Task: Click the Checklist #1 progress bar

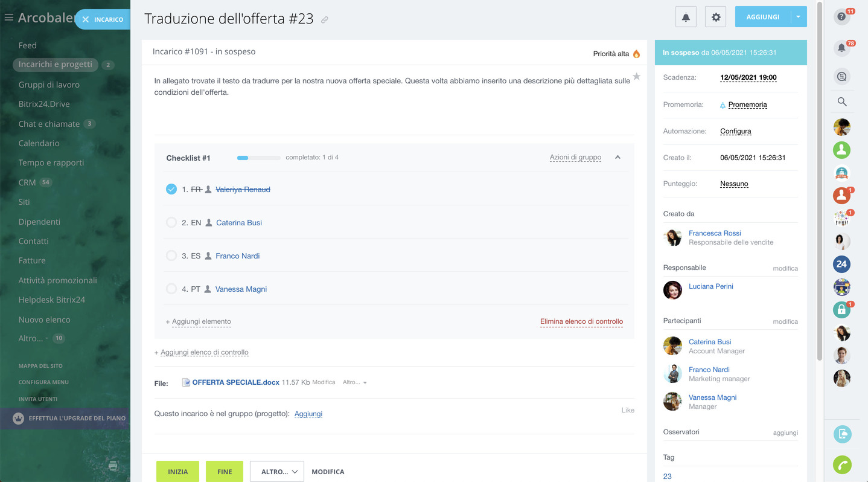Action: [x=259, y=158]
